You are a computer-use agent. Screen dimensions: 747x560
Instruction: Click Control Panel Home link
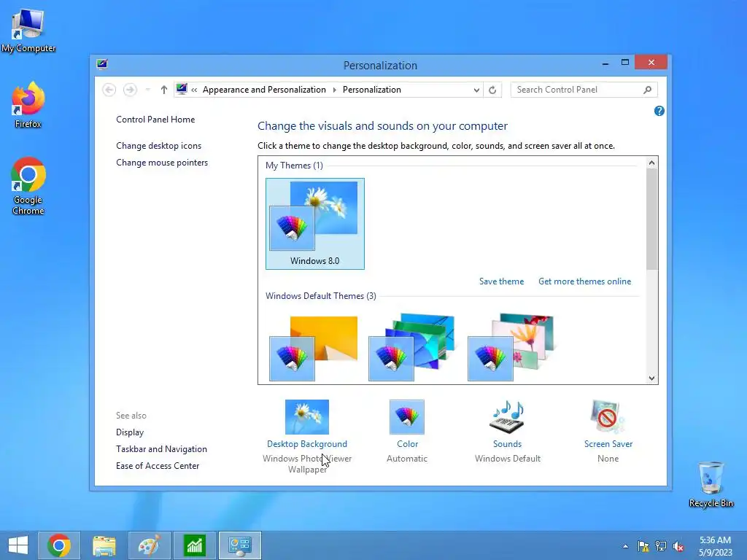(155, 120)
